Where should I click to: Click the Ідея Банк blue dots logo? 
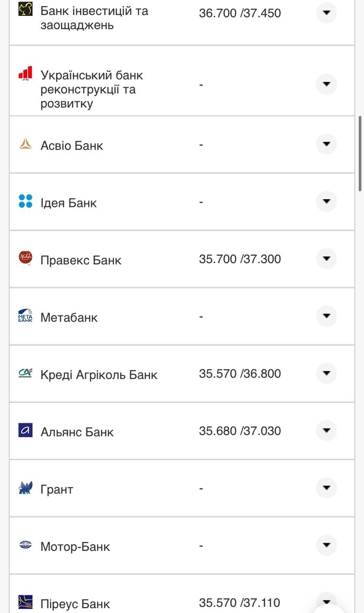tap(25, 201)
